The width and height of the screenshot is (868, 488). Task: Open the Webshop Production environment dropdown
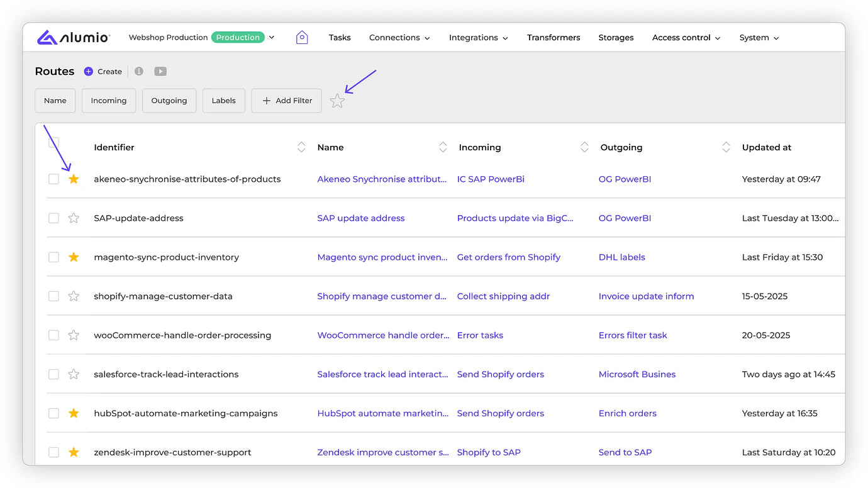pyautogui.click(x=202, y=38)
